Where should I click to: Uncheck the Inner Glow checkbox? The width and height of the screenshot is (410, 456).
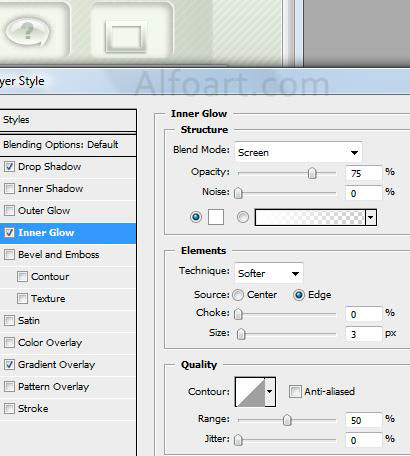[9, 232]
